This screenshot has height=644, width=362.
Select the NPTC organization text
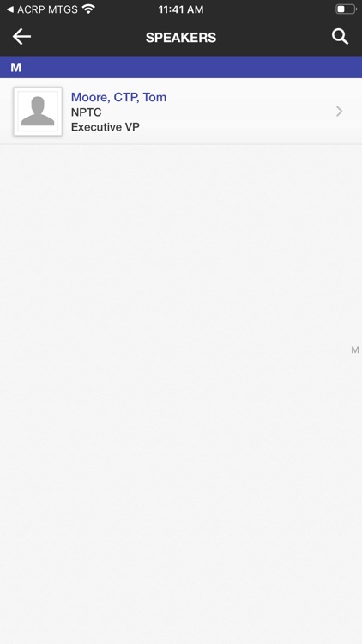click(86, 112)
